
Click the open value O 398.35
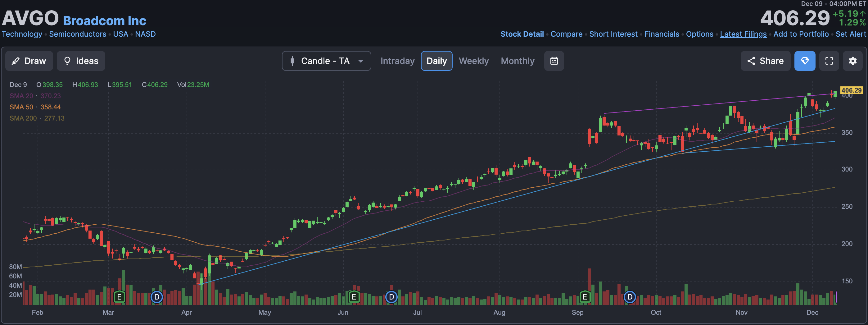50,85
